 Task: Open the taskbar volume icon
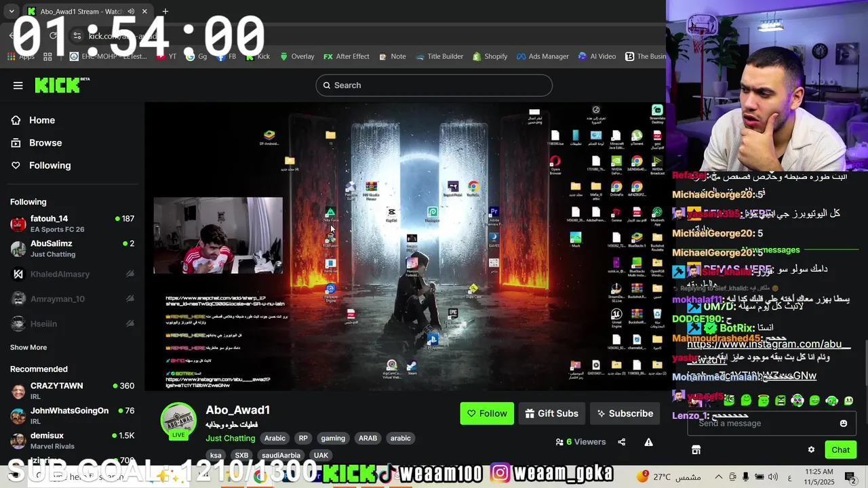772,476
